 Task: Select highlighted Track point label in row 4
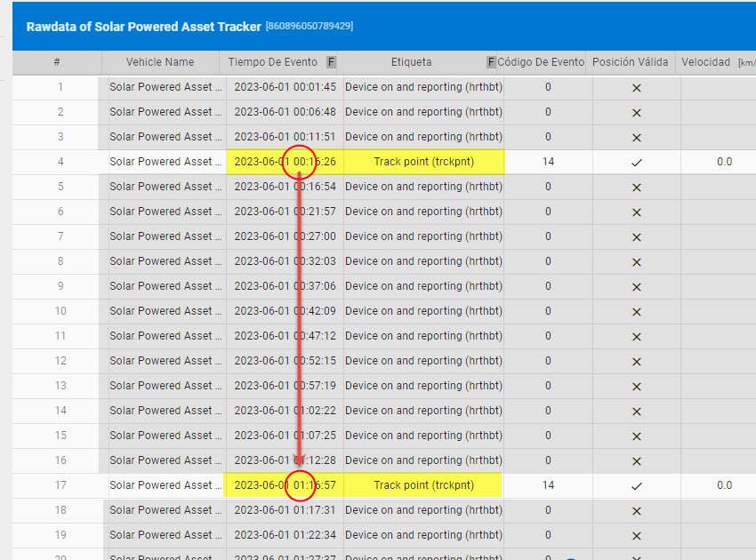[x=423, y=162]
